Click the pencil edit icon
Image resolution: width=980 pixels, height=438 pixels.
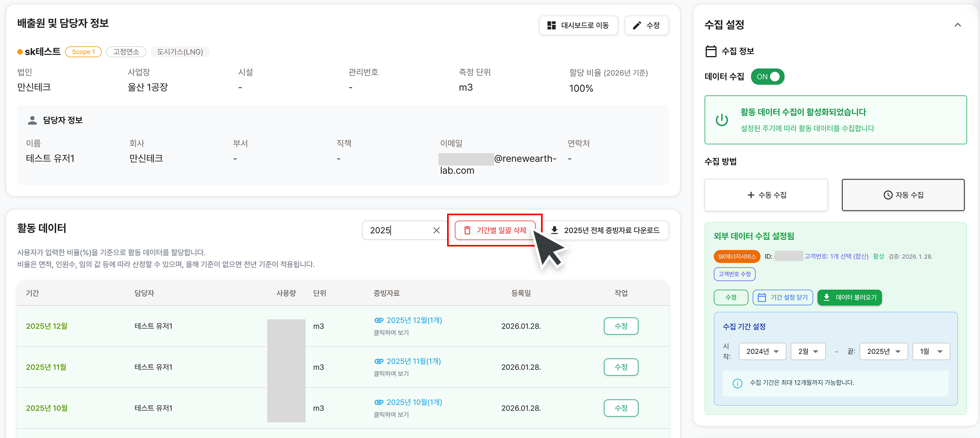(637, 25)
